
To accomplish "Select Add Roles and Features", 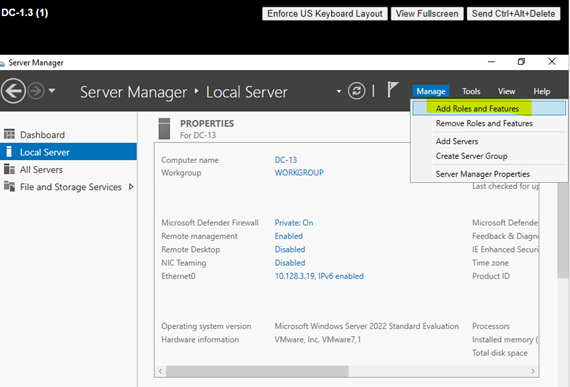I will click(x=489, y=108).
